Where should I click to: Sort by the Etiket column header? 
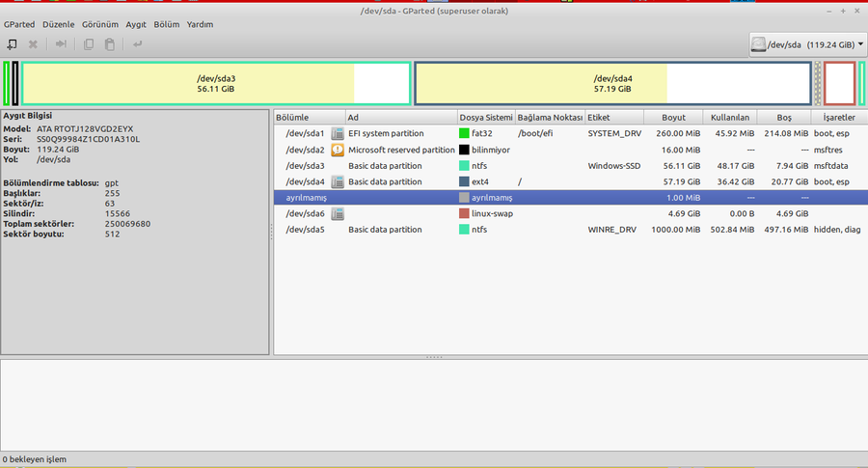tap(614, 118)
